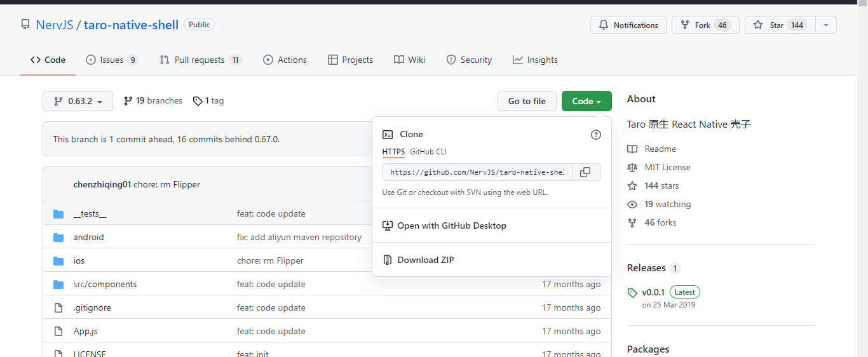Open the src/components folder

(x=105, y=285)
